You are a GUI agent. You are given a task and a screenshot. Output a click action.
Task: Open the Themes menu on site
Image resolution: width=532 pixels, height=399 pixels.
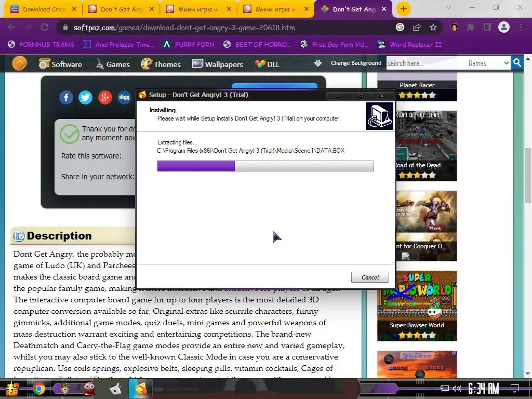point(161,64)
